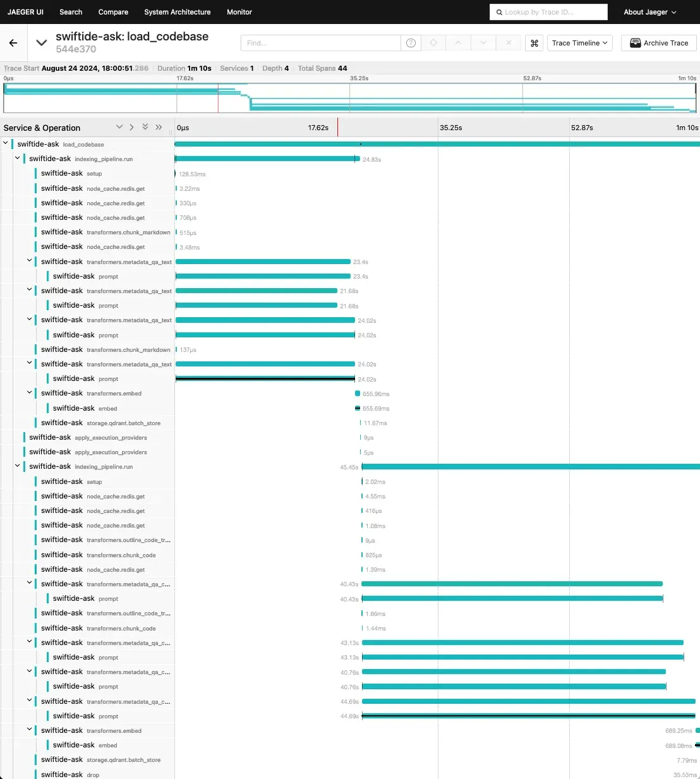Viewport: 700px width, 779px height.
Task: Go to the System Architecture tab
Action: click(177, 12)
